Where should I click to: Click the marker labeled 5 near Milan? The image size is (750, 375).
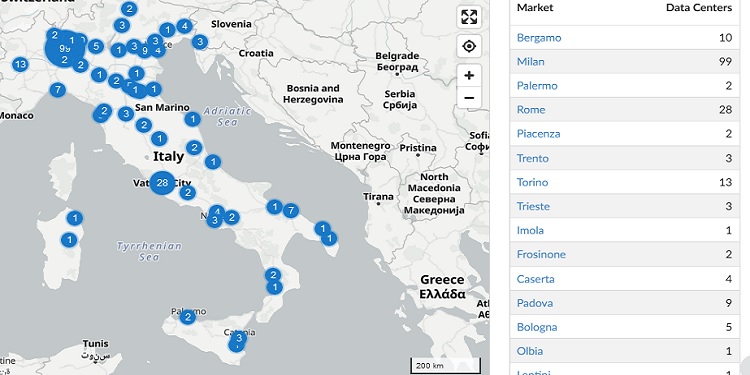(x=96, y=46)
